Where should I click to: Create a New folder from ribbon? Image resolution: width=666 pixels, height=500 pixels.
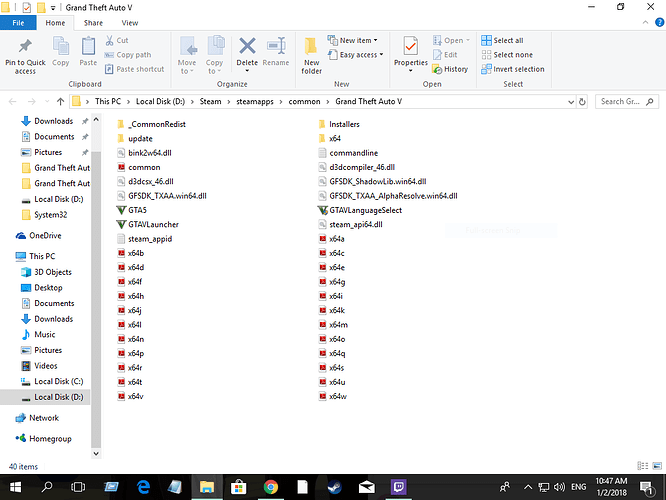pyautogui.click(x=311, y=55)
